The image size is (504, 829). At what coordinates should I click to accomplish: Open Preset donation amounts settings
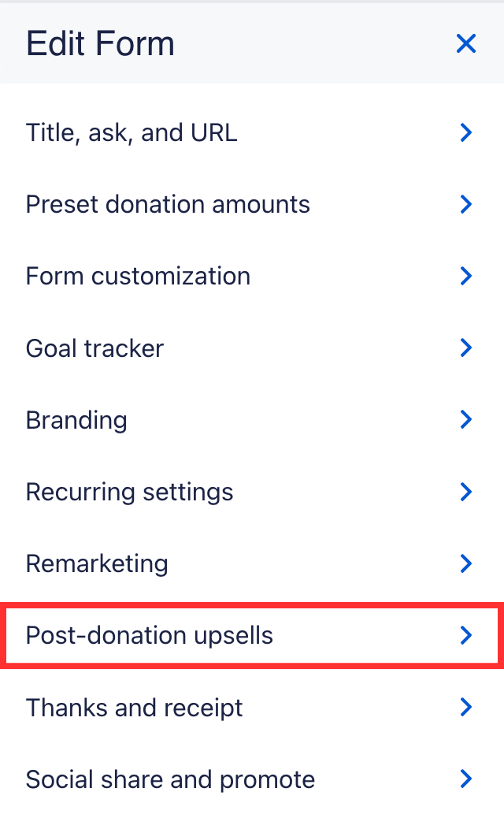pos(168,204)
